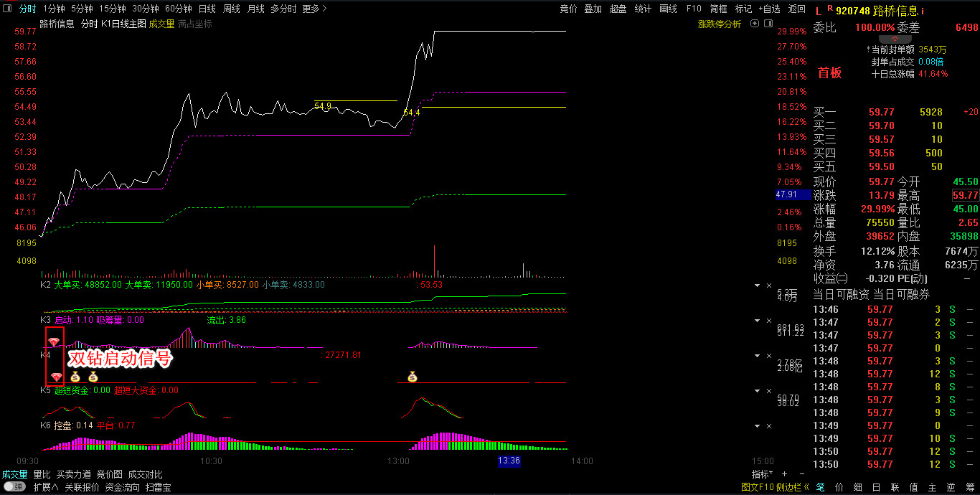The image size is (980, 495).
Task: Switch to the 月线 monthly chart tab
Action: pos(255,9)
